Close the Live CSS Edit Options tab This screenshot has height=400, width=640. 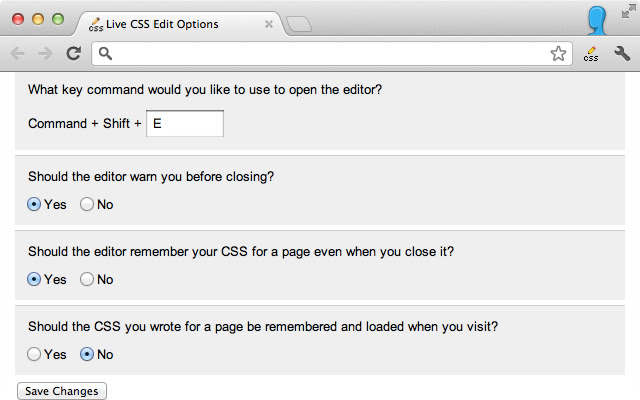(268, 23)
